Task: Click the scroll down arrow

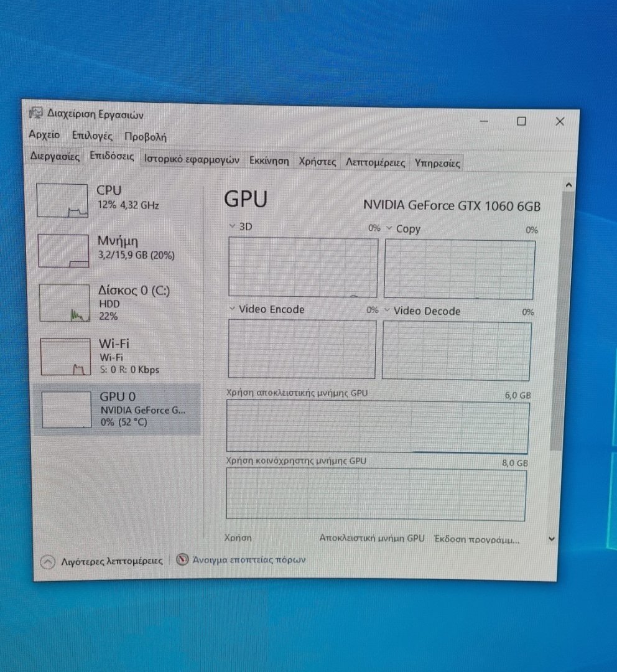Action: pos(552,539)
